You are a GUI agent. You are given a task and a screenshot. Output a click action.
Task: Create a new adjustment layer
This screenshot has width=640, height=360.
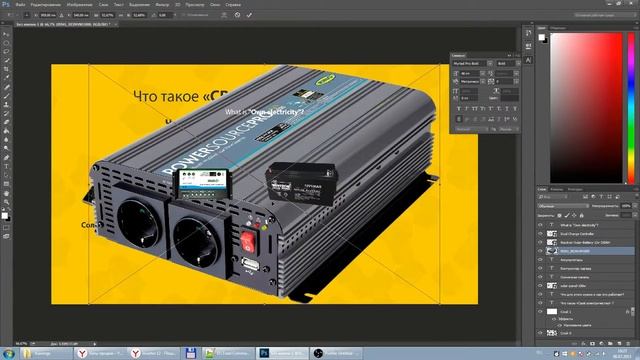[602, 344]
